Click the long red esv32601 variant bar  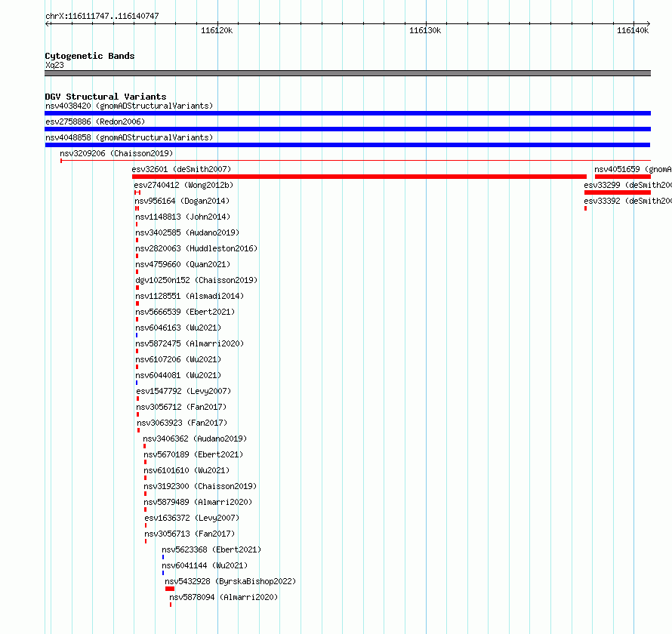pyautogui.click(x=359, y=177)
